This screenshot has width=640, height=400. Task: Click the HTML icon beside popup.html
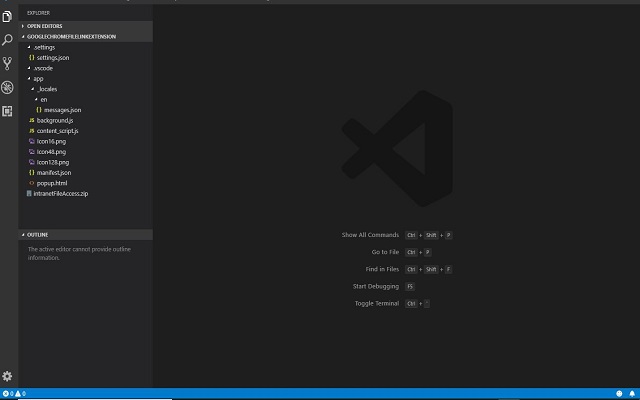pos(31,183)
